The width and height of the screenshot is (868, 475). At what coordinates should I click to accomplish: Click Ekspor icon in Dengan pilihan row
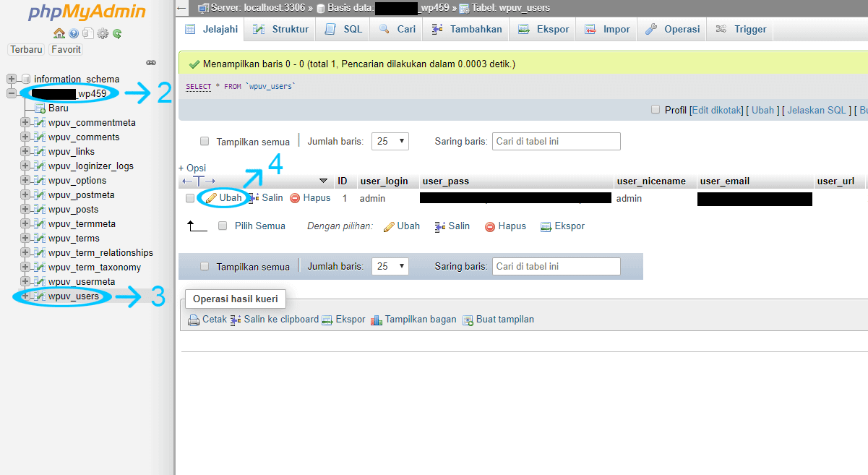pyautogui.click(x=546, y=226)
